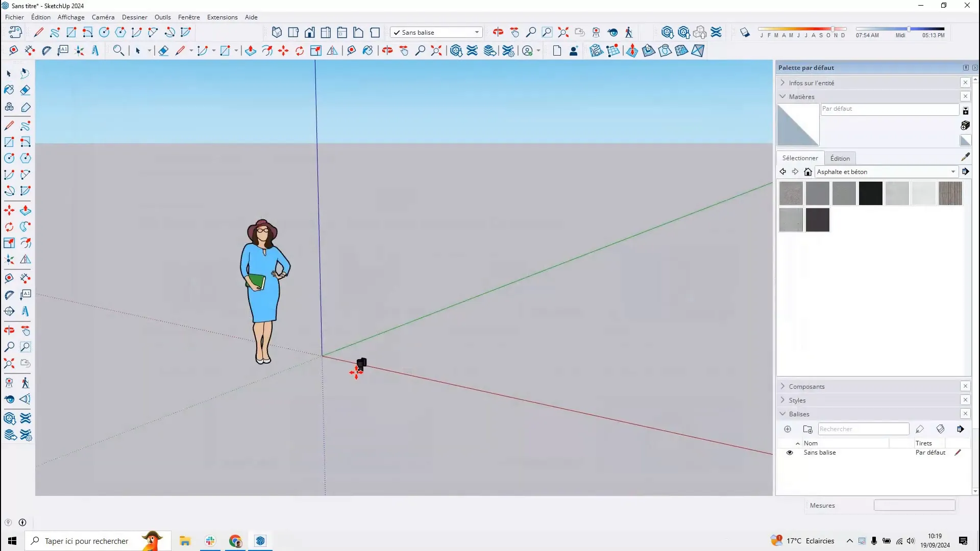
Task: Toggle visibility eye of Sans balise tag
Action: click(x=790, y=453)
